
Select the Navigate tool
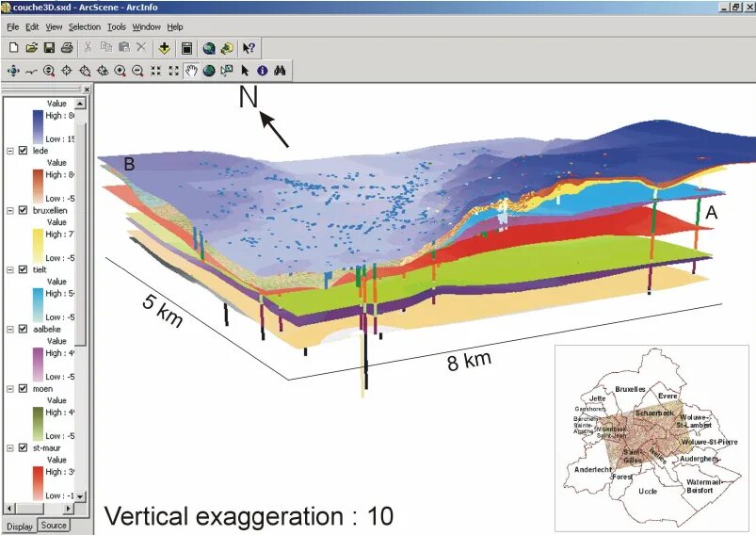[13, 71]
